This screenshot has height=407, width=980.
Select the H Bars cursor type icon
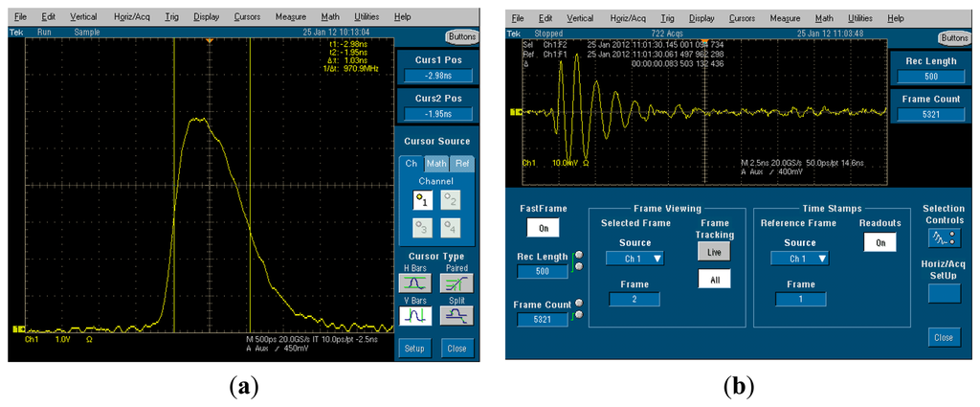[x=414, y=283]
